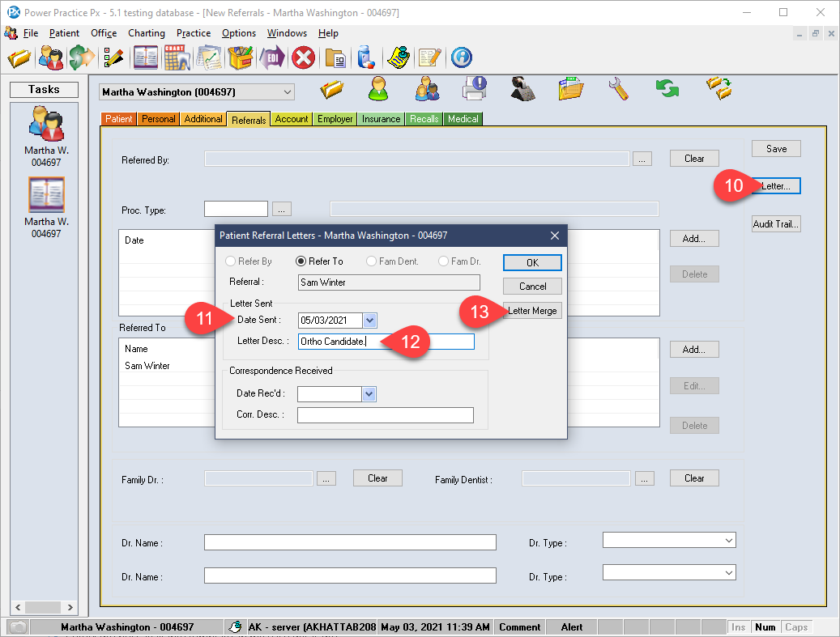
Task: Click into the Letter Desc. text field
Action: [386, 342]
